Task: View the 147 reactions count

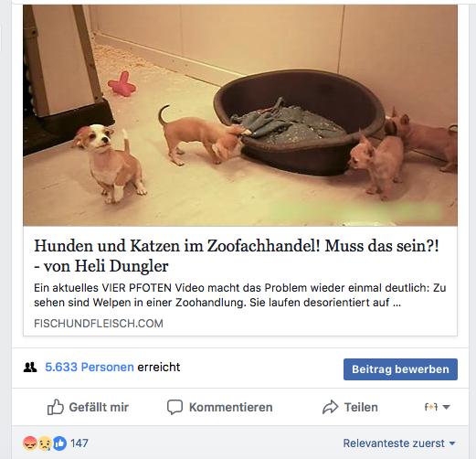Action: [79, 443]
